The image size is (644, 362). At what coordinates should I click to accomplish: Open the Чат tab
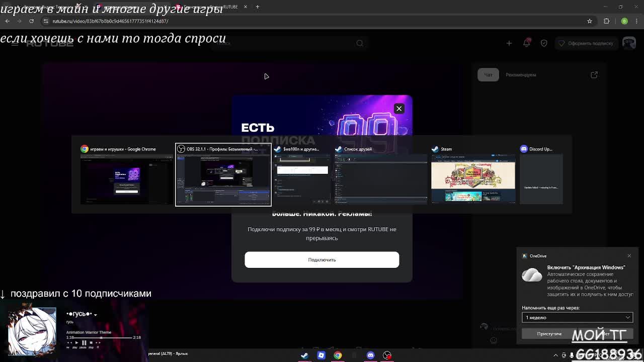point(488,75)
